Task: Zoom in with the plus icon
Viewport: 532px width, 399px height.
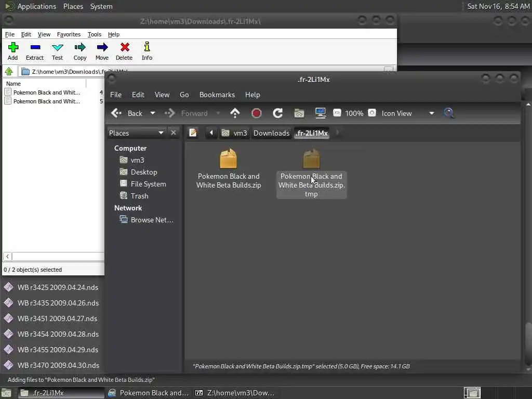Action: click(x=372, y=113)
